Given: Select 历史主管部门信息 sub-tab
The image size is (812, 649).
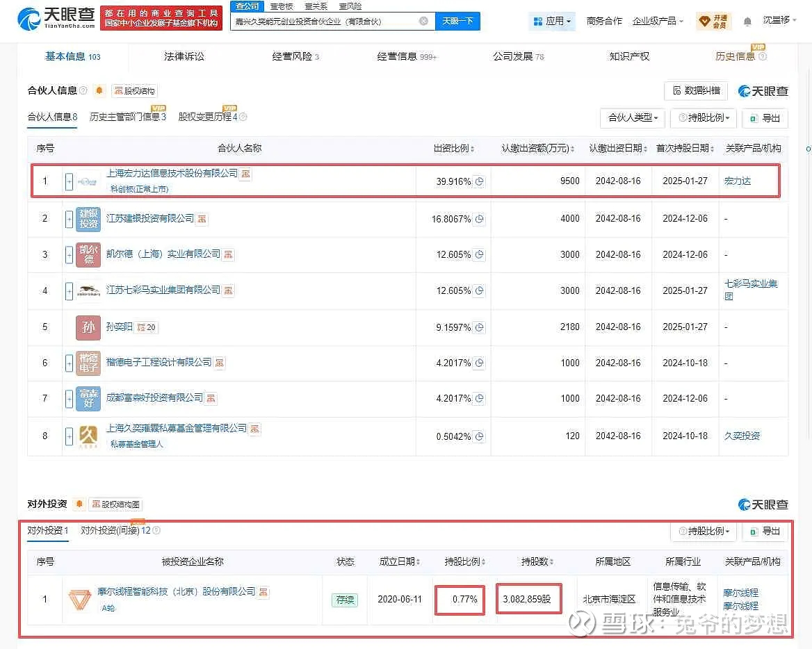Looking at the screenshot, I should pos(127,117).
